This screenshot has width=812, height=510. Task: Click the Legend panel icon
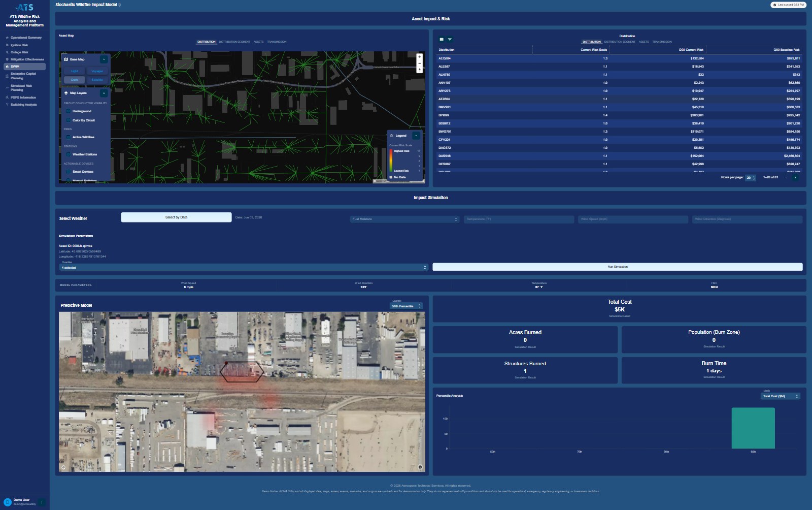pyautogui.click(x=392, y=136)
